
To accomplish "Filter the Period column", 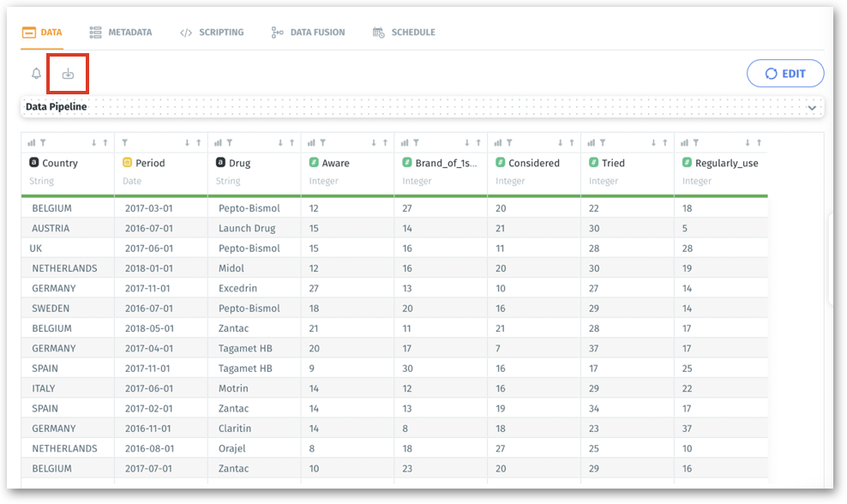I will pos(125,142).
